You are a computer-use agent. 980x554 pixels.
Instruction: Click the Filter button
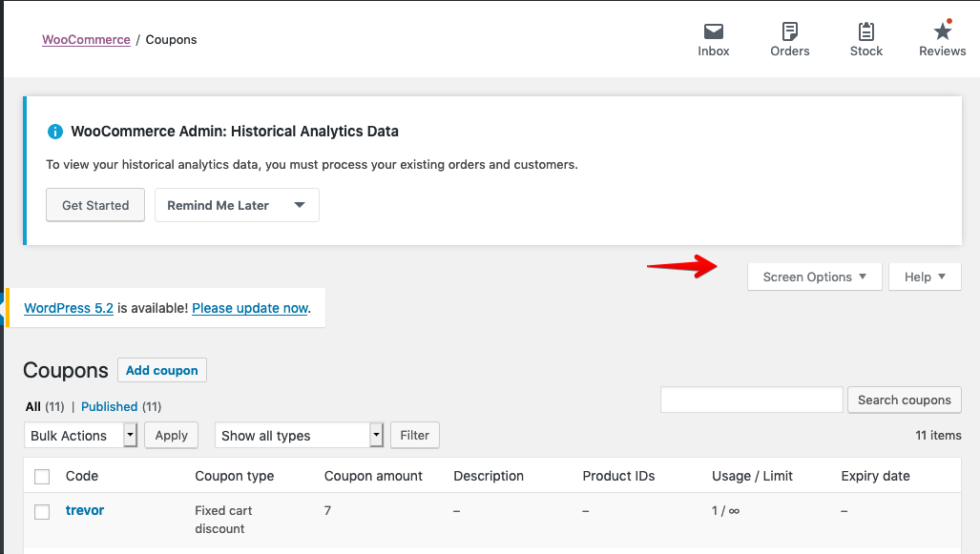click(x=415, y=436)
